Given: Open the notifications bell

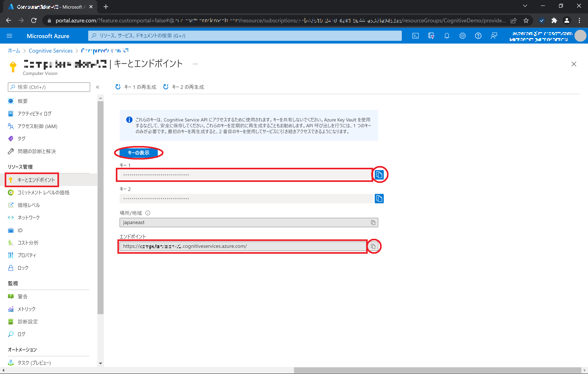Looking at the screenshot, I should click(x=447, y=36).
